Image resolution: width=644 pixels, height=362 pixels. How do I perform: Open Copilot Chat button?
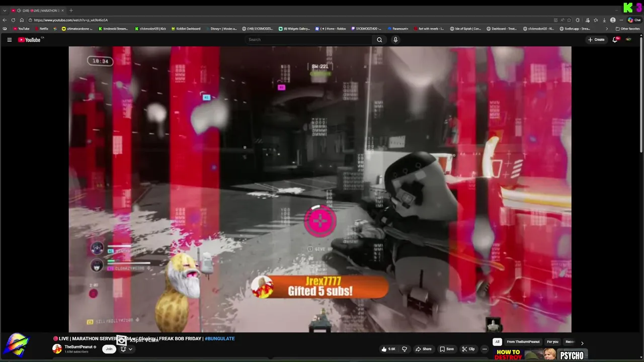633,20
